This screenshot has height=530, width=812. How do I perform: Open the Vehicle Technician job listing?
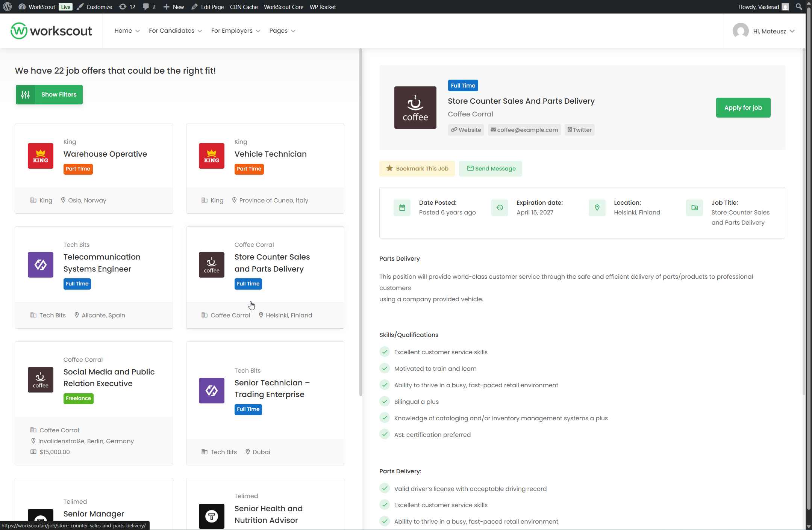click(271, 154)
